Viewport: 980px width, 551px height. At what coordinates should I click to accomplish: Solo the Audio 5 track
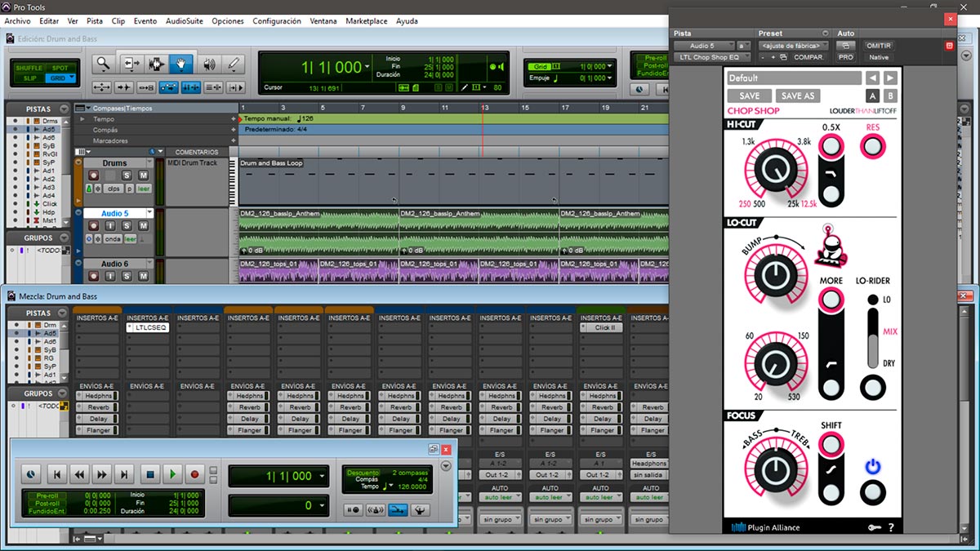tap(127, 226)
